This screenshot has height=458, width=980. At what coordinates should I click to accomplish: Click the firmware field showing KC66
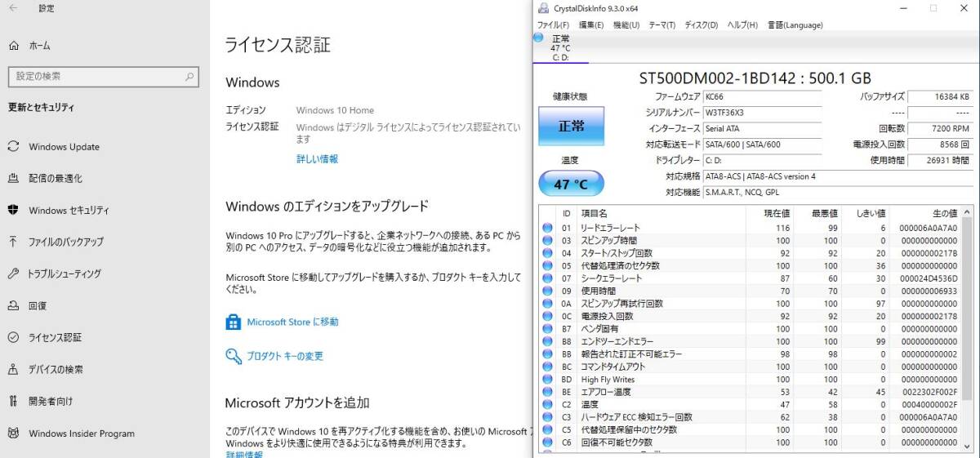[763, 96]
